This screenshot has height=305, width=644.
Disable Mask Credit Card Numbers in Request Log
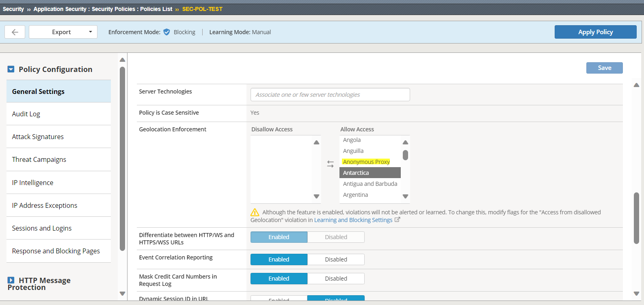[x=335, y=279]
